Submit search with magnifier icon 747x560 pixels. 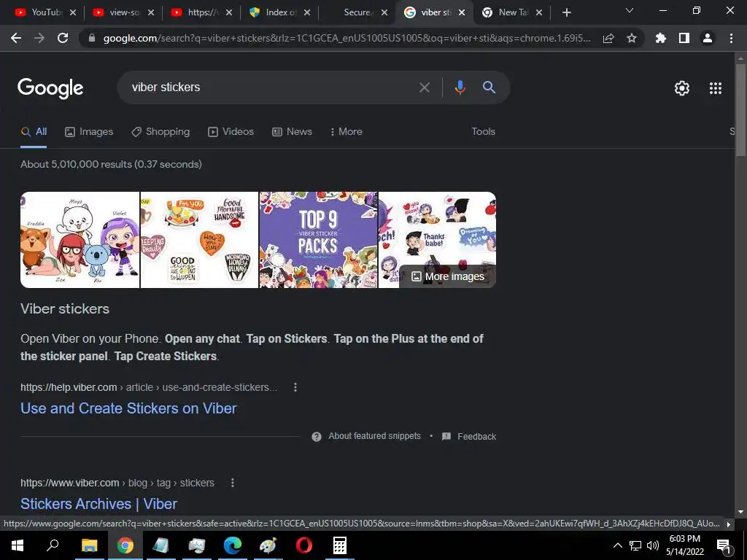click(x=489, y=87)
